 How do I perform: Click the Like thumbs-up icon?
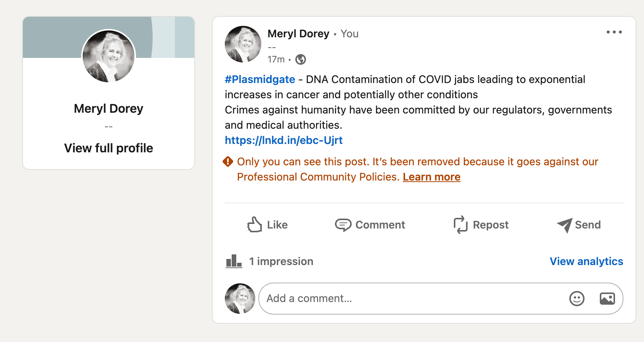pos(255,225)
